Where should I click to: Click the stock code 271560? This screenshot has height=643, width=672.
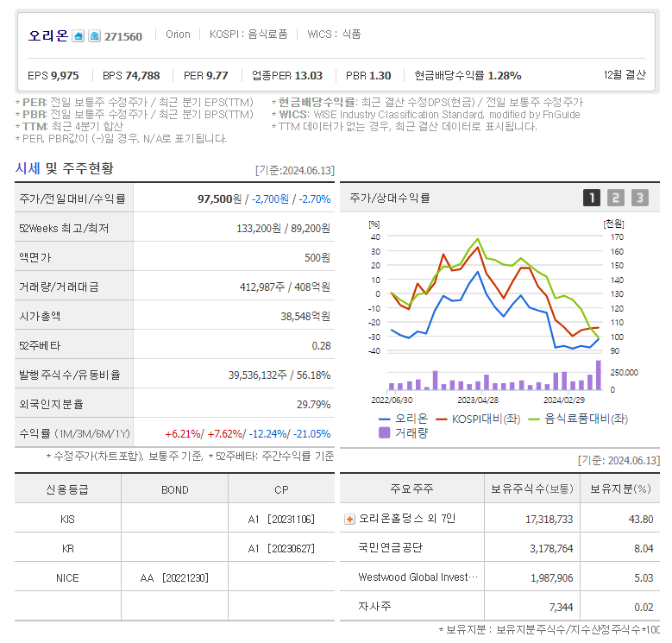click(123, 37)
